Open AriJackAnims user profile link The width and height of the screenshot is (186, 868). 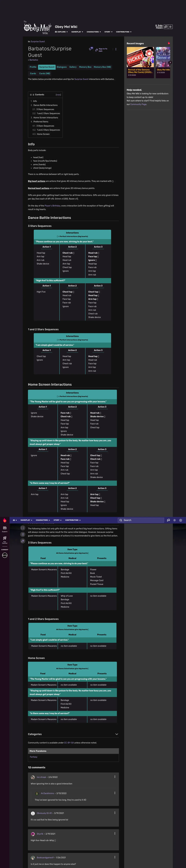(x=47, y=793)
